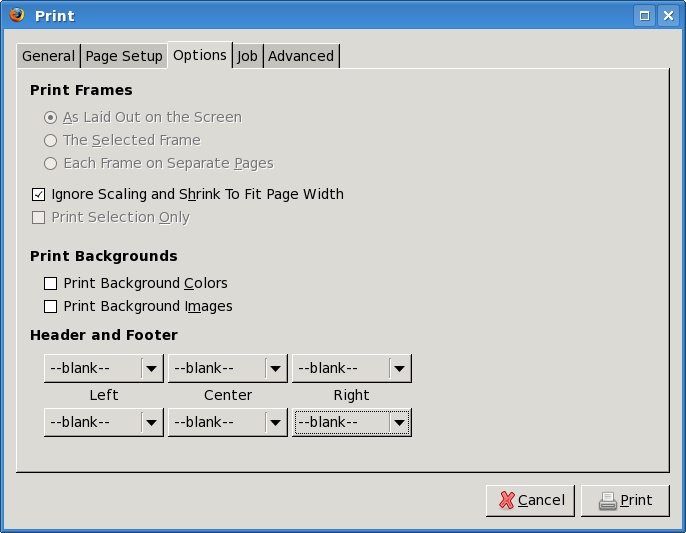Screen dimensions: 686x533
Task: Click the Print button with printer icon
Action: (x=625, y=500)
